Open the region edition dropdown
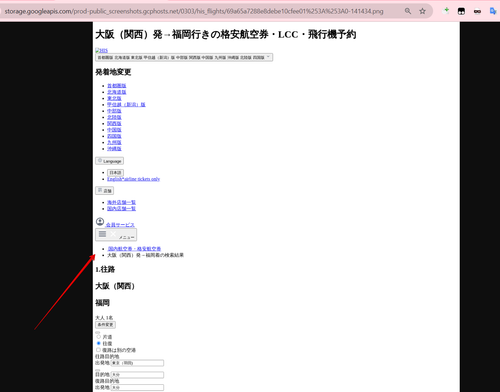500x392 pixels. 184,57
